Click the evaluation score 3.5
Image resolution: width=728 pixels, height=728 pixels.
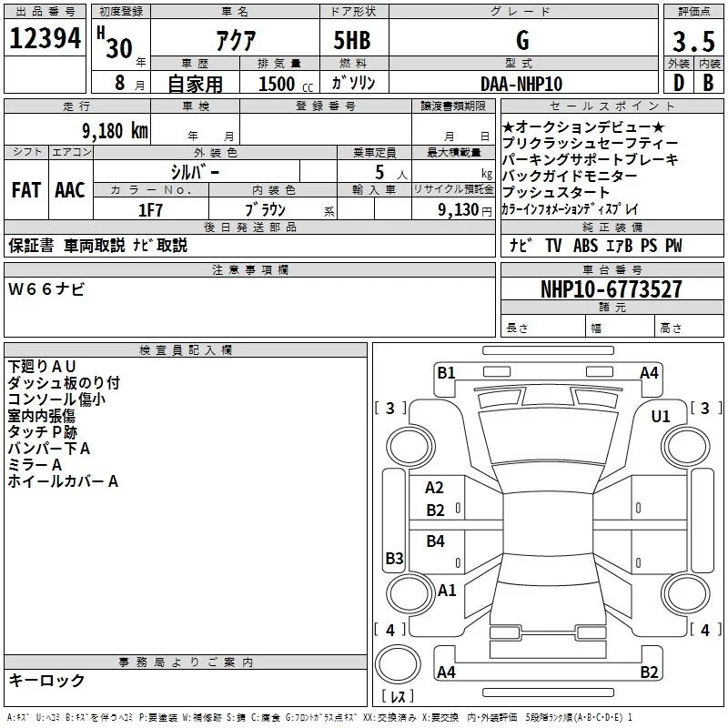[693, 41]
